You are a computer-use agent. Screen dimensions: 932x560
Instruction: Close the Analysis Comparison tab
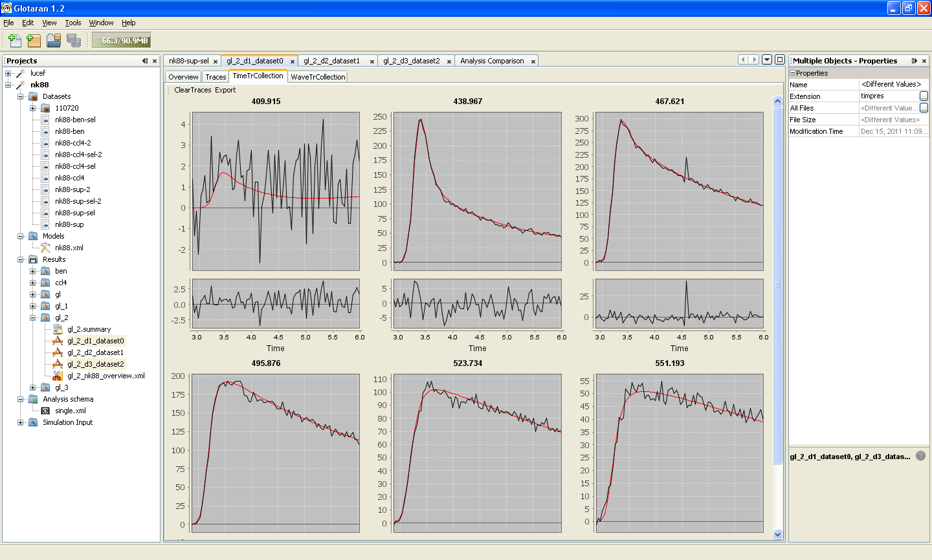[533, 61]
